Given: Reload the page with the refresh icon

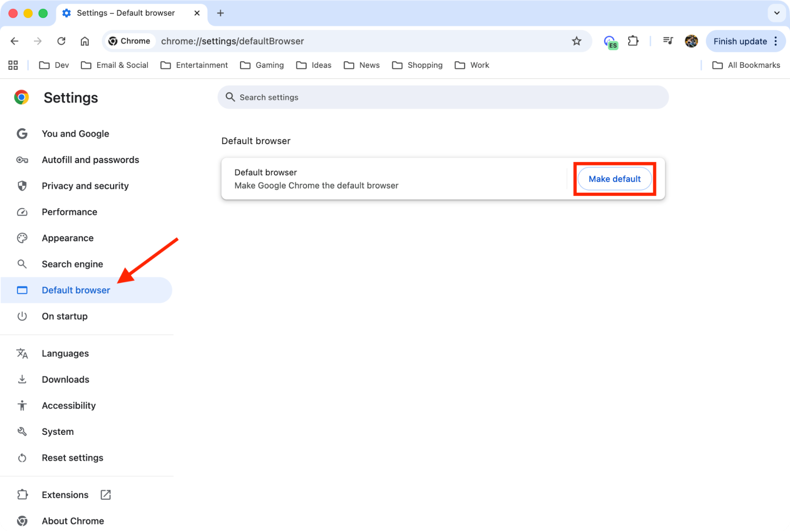Looking at the screenshot, I should click(x=61, y=41).
